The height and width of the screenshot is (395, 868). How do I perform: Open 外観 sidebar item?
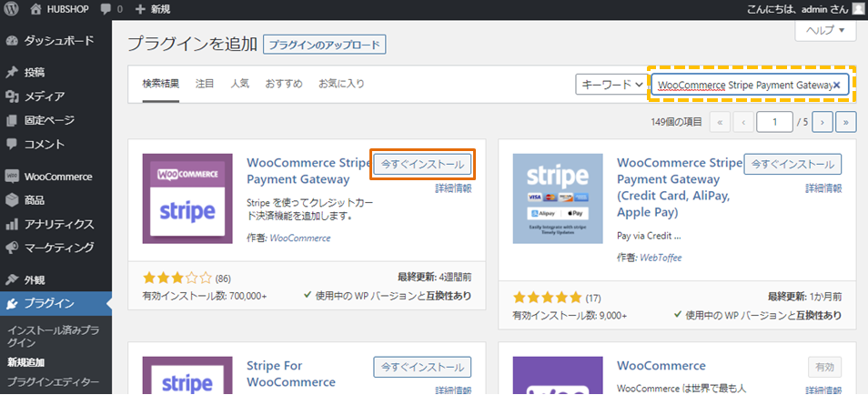[56, 279]
